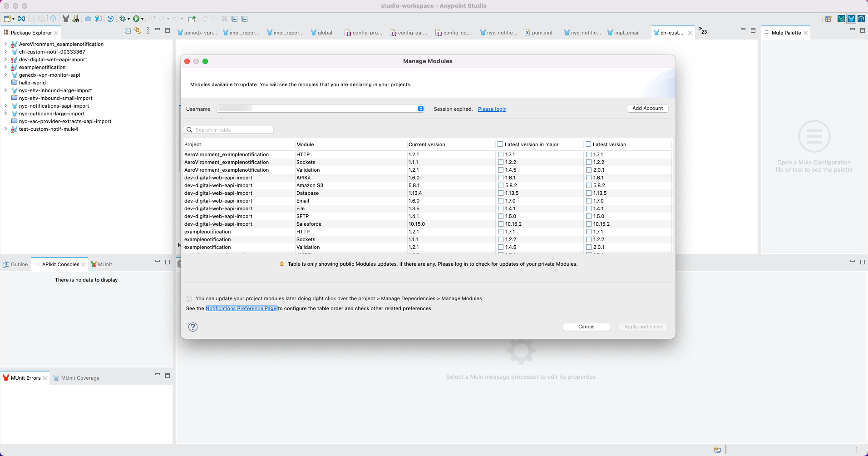Click the Please login link

(x=492, y=109)
